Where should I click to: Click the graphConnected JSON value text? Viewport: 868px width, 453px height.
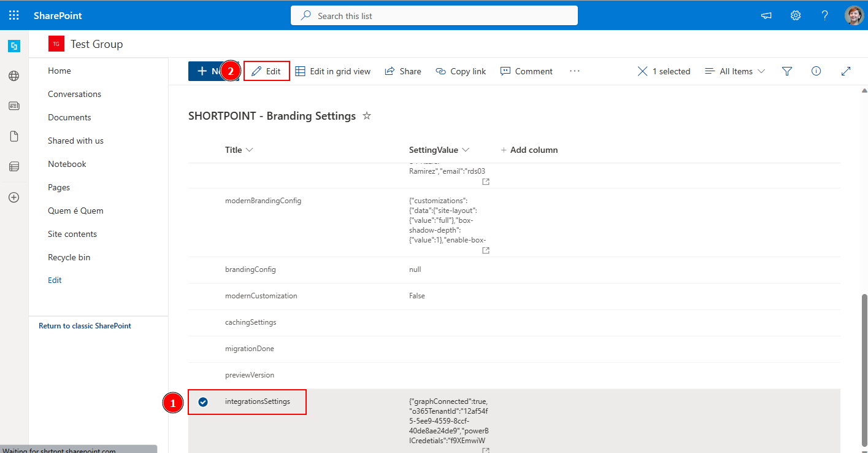coord(448,421)
